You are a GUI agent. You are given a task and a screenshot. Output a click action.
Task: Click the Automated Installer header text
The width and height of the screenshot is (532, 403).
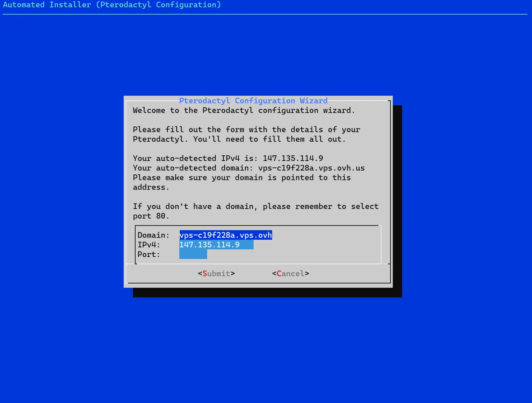(112, 5)
